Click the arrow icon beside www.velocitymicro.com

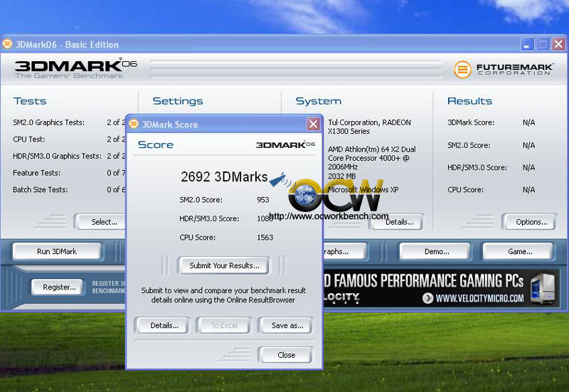pos(428,298)
